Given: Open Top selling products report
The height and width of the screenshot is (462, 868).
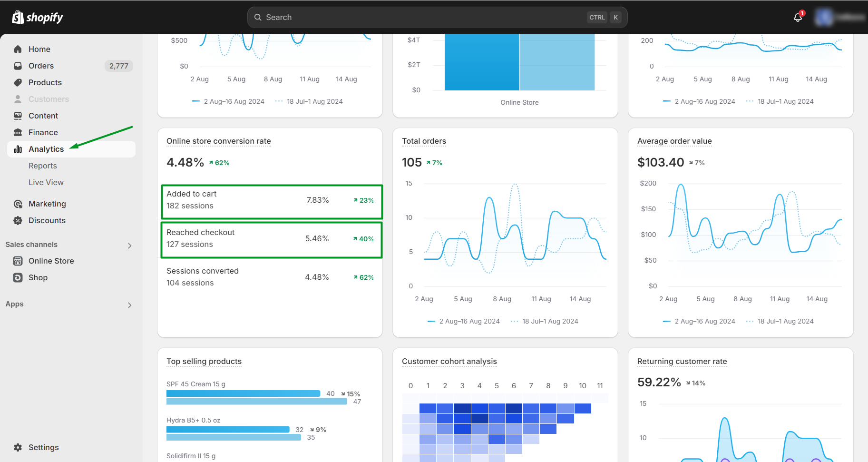Looking at the screenshot, I should 204,361.
